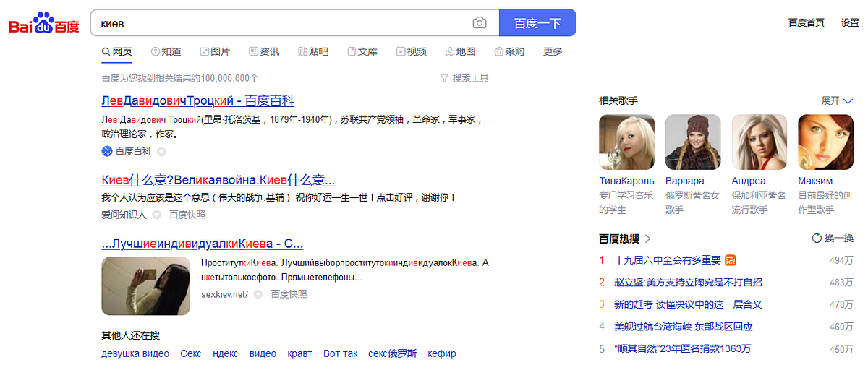Click related search кравт

click(x=300, y=353)
